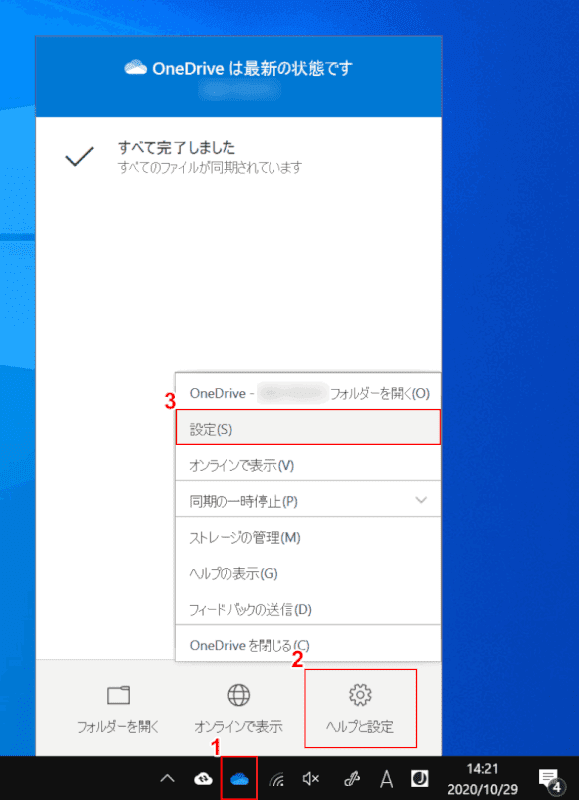Select フィードバックの送信(D) menu entry

(308, 609)
